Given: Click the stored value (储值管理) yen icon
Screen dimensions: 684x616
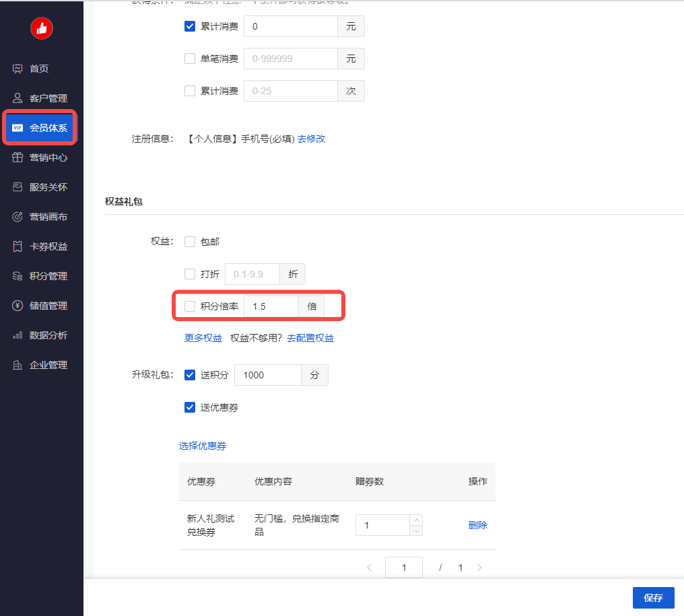Looking at the screenshot, I should [18, 306].
